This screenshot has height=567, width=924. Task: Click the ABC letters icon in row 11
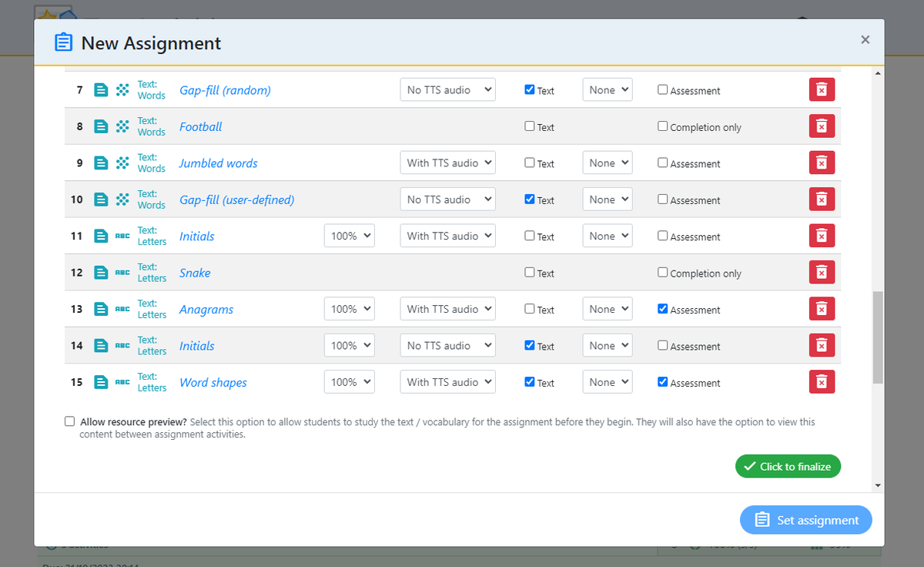point(122,237)
